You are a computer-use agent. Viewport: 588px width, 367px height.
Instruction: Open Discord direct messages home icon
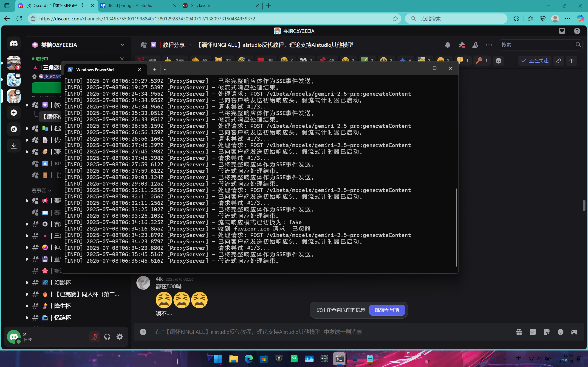[x=14, y=43]
